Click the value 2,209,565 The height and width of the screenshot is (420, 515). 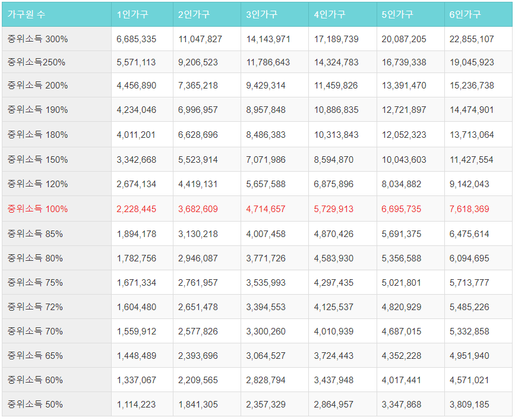coord(198,380)
